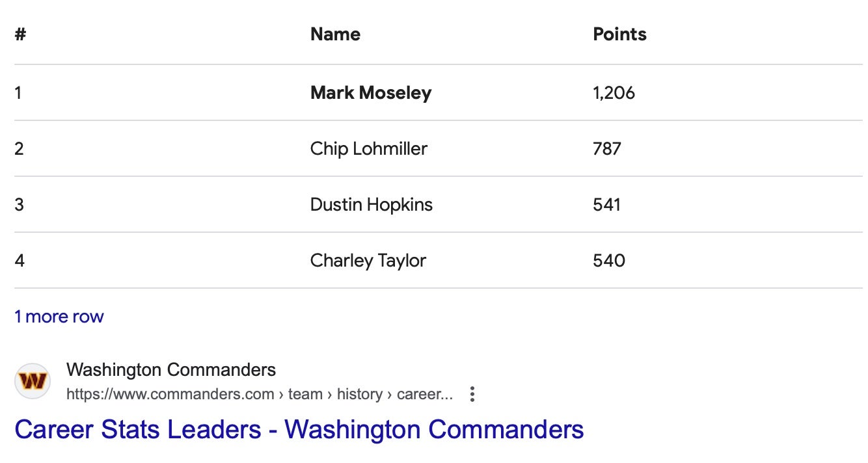Click rank number 1 in the table
The height and width of the screenshot is (463, 868).
pyautogui.click(x=18, y=93)
